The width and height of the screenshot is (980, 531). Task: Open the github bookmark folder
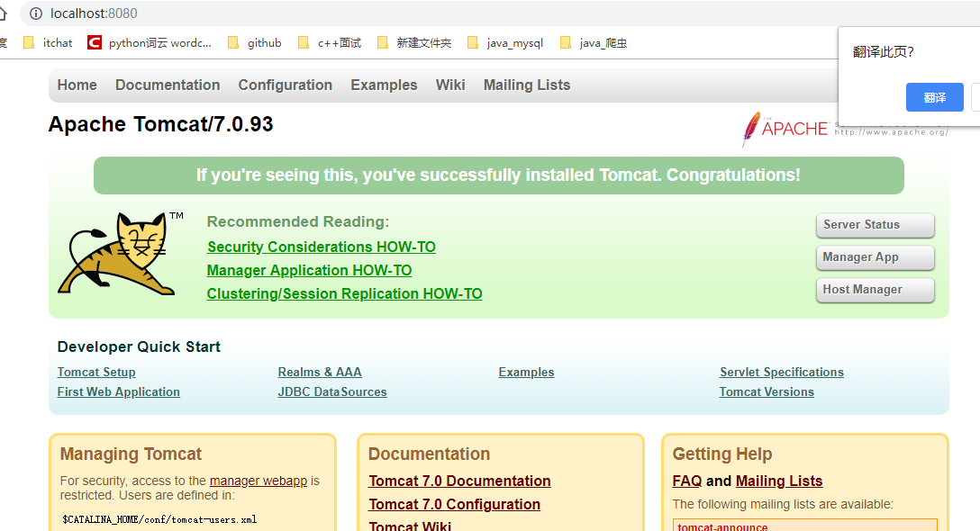(254, 42)
